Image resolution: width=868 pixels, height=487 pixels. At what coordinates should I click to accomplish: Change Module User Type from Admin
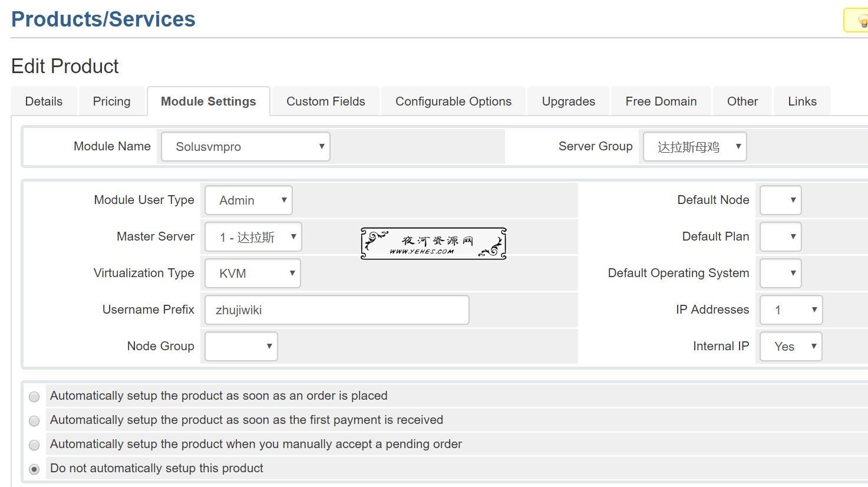click(249, 200)
